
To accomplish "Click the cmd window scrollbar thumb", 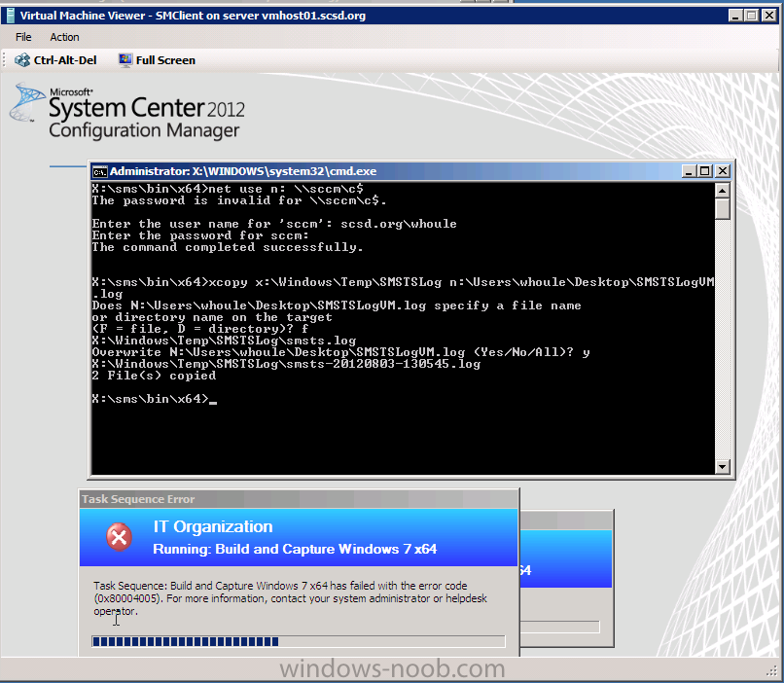I will pos(722,209).
